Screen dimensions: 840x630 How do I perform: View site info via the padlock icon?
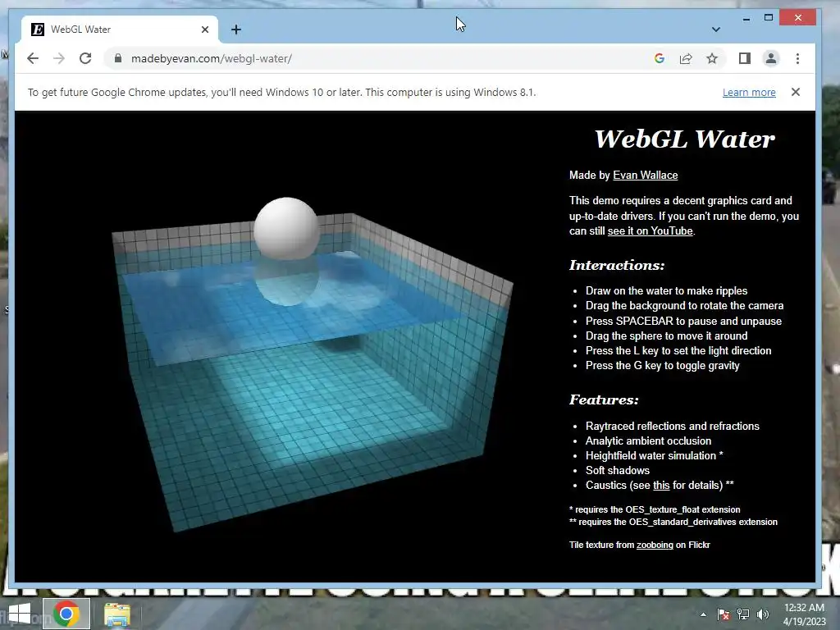point(118,58)
